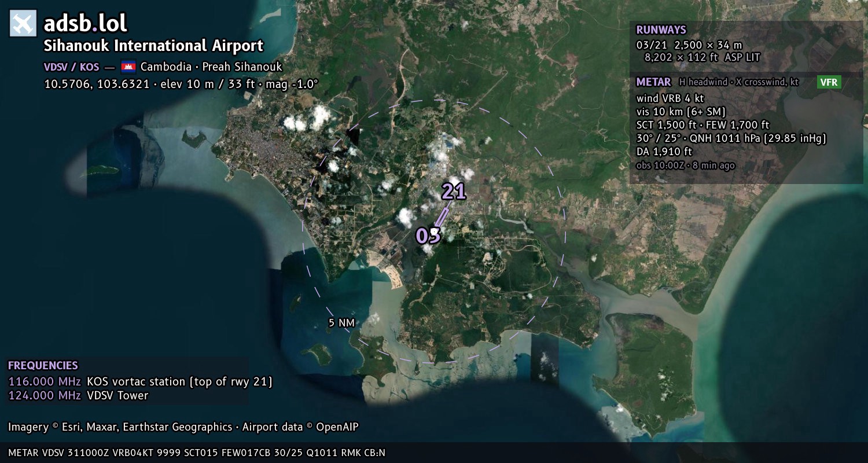
Task: Click the adsb.lol site title
Action: [x=86, y=23]
